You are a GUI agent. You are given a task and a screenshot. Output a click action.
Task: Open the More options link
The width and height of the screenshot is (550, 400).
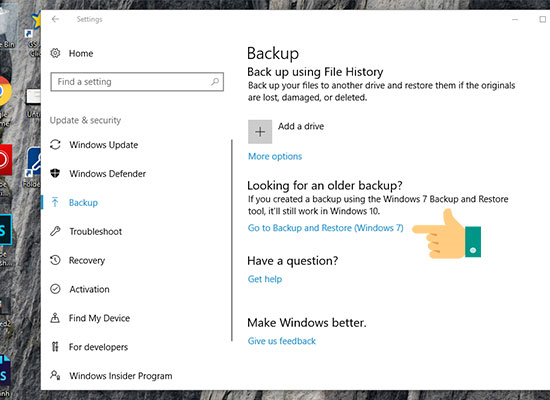tap(275, 156)
